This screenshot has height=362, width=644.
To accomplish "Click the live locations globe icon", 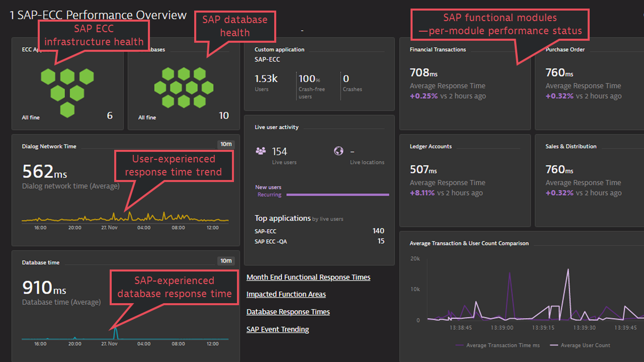I will 339,151.
